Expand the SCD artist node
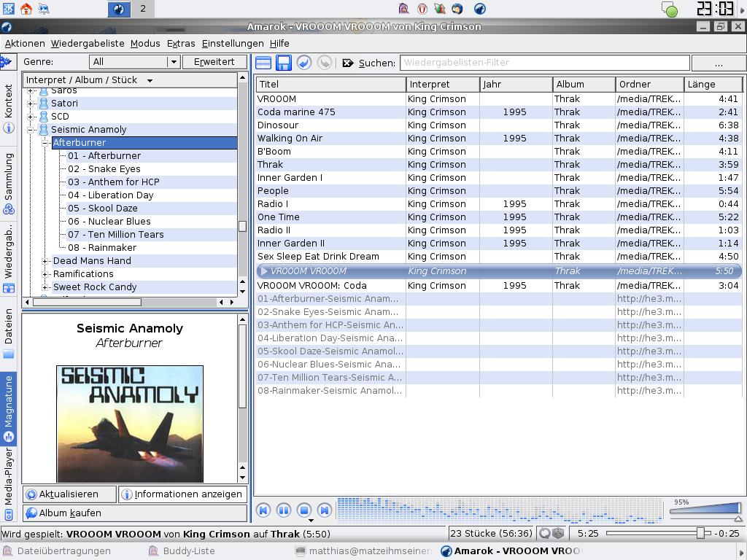 (30, 117)
